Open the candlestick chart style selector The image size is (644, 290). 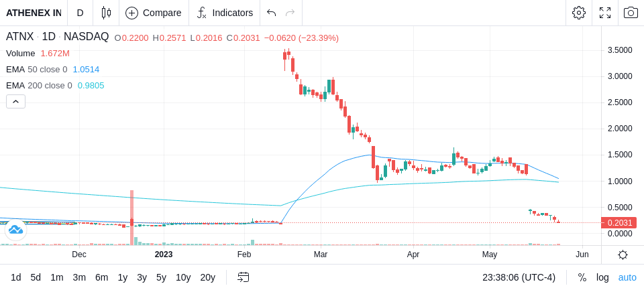click(x=106, y=13)
